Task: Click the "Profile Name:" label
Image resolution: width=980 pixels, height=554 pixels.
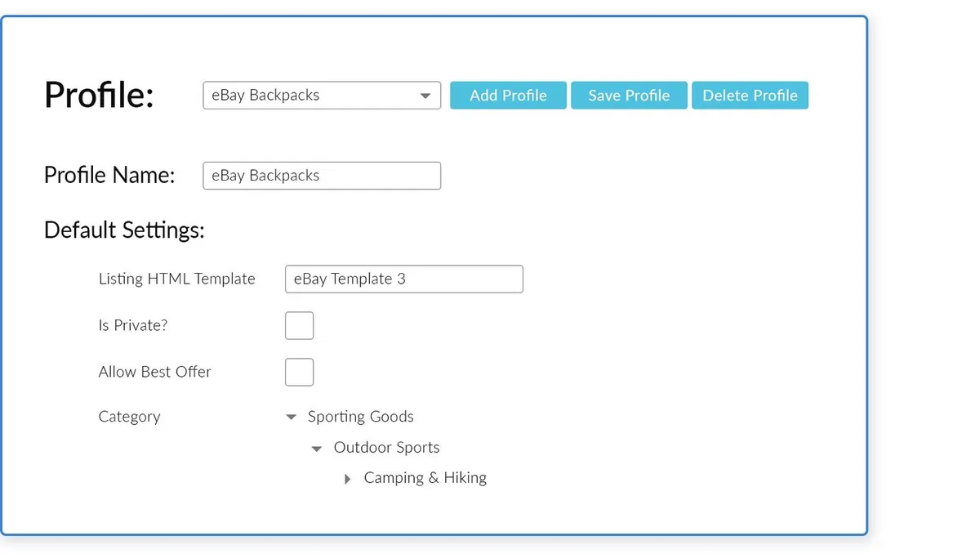Action: pyautogui.click(x=109, y=175)
